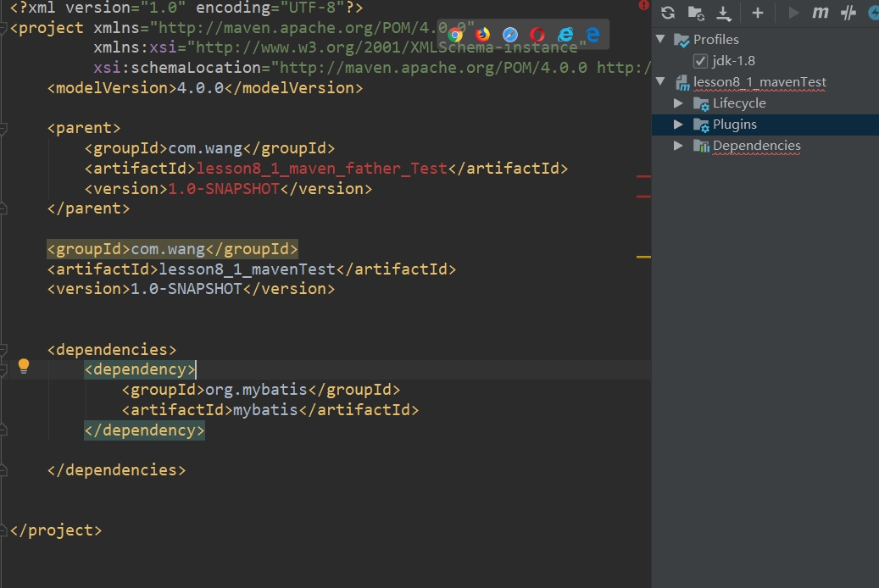Jump to second red error stripe mark
The height and width of the screenshot is (588, 879).
coord(643,197)
